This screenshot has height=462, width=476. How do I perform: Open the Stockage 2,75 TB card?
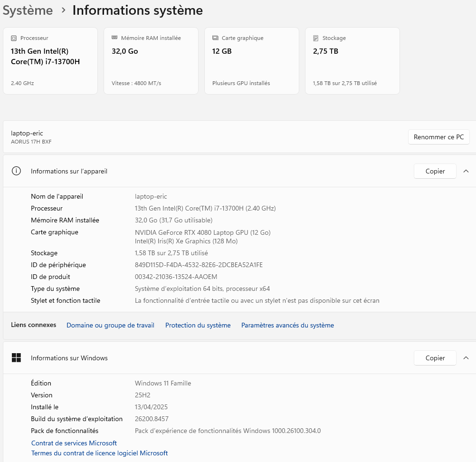point(352,61)
